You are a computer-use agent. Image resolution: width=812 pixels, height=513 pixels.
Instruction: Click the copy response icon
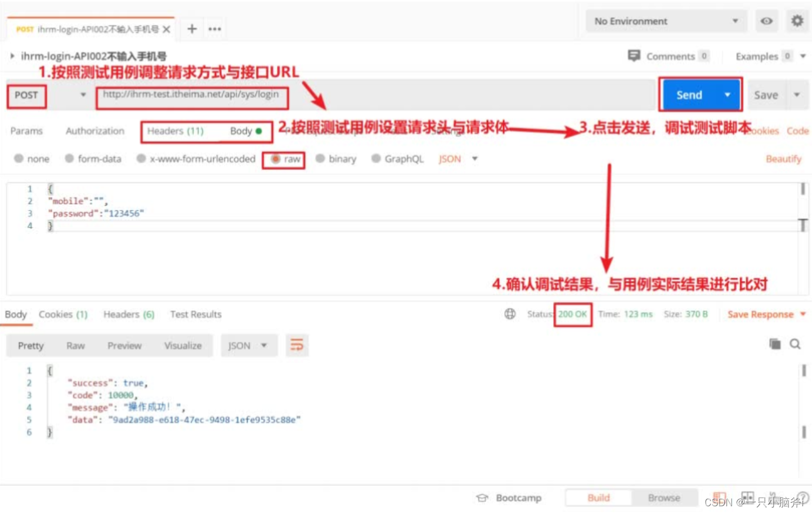pos(775,344)
